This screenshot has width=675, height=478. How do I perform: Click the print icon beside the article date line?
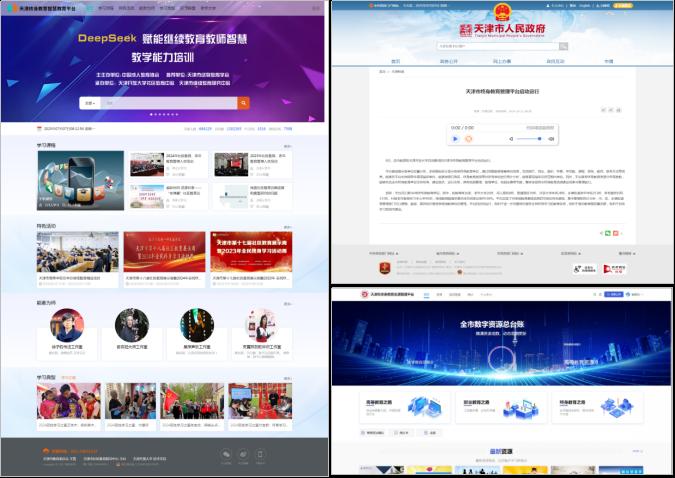click(619, 110)
